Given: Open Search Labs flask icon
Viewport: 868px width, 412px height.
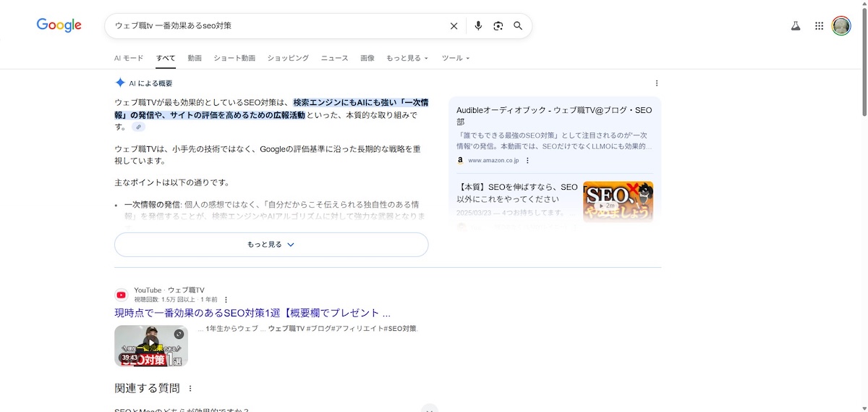Looking at the screenshot, I should click(796, 26).
